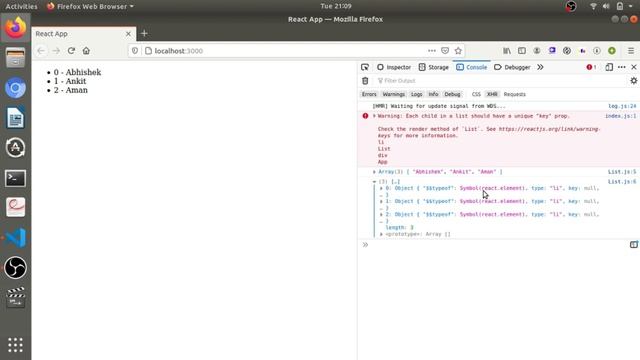This screenshot has height=360, width=640.
Task: Clear console output with trash icon
Action: click(x=365, y=81)
